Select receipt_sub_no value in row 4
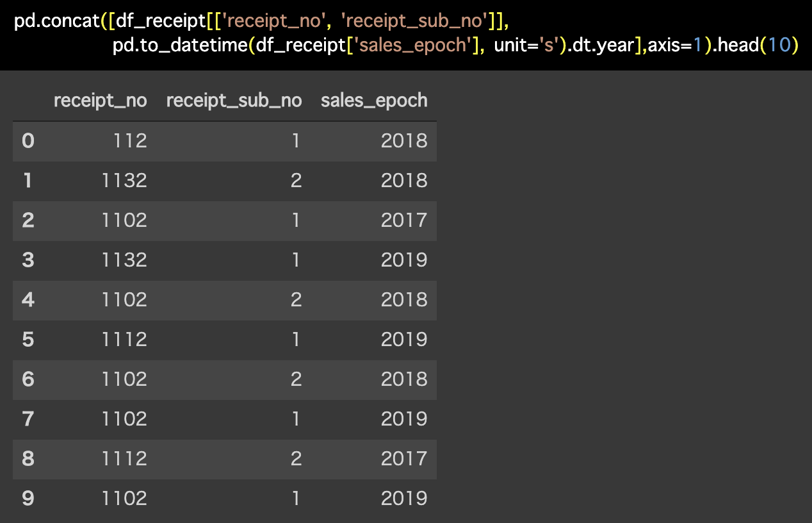812x523 pixels. (296, 299)
